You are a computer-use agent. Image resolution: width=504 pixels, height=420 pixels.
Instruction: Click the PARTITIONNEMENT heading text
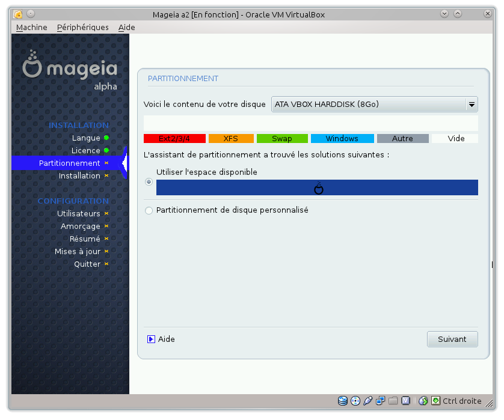tap(183, 79)
